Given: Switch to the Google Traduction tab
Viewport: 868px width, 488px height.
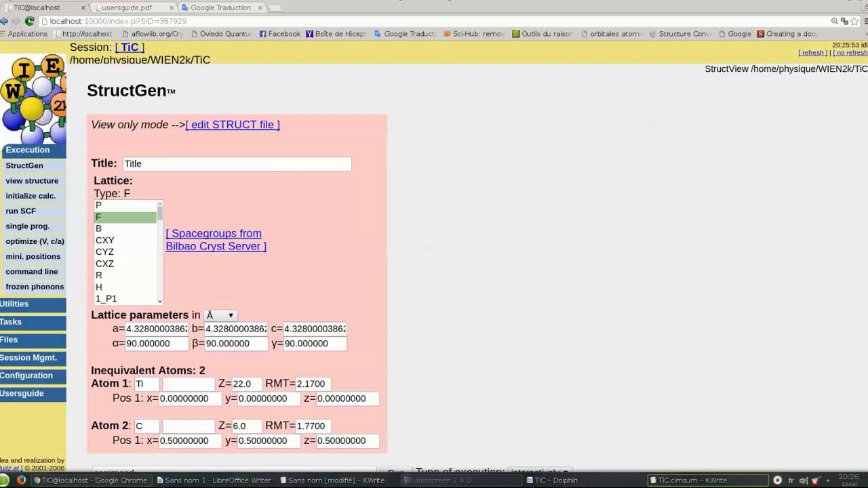Looking at the screenshot, I should (221, 7).
